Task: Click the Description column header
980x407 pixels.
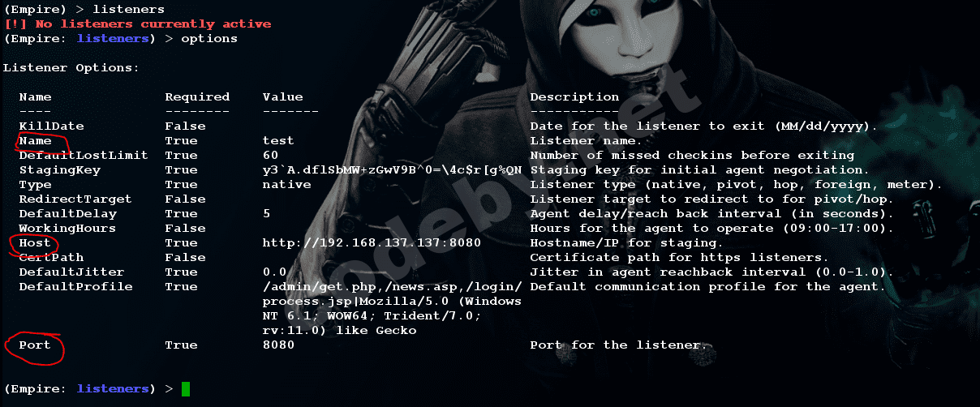Action: click(574, 96)
